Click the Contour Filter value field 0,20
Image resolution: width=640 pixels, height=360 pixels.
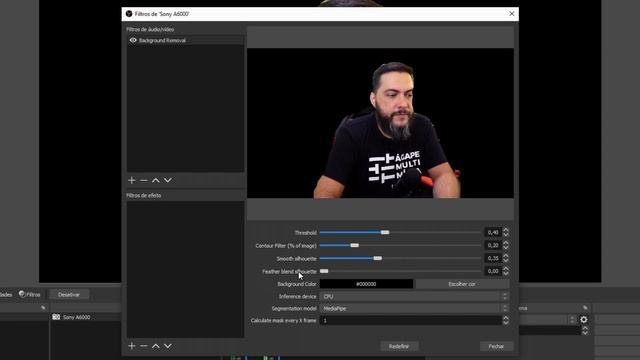pos(493,245)
